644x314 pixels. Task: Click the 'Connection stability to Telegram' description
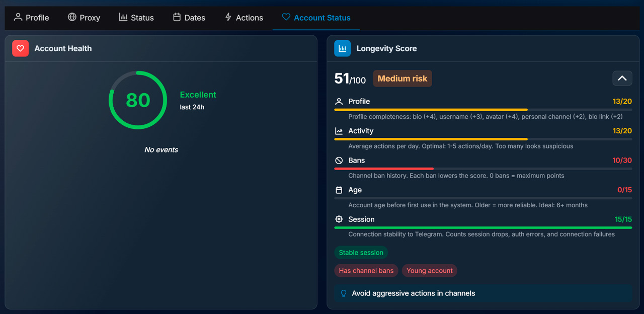481,234
